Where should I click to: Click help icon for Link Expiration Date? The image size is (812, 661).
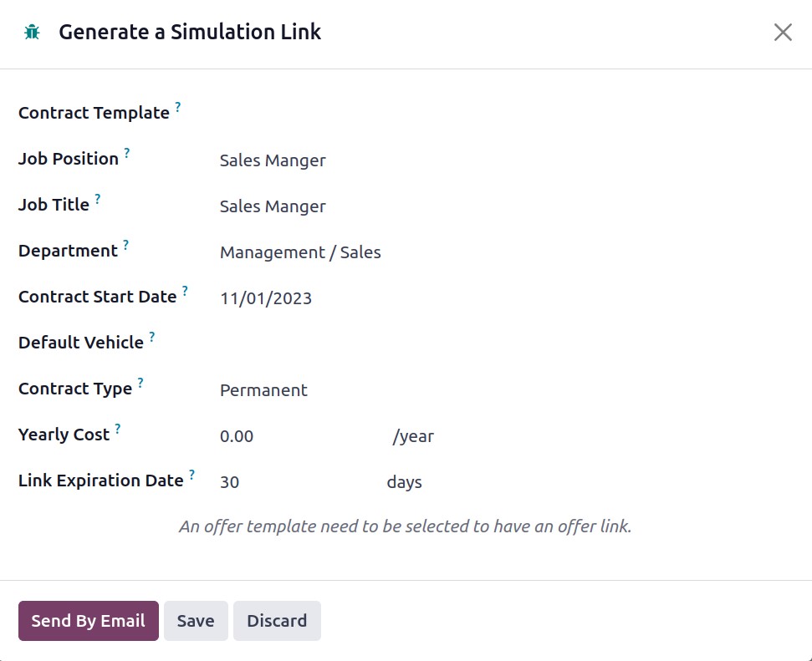(192, 475)
